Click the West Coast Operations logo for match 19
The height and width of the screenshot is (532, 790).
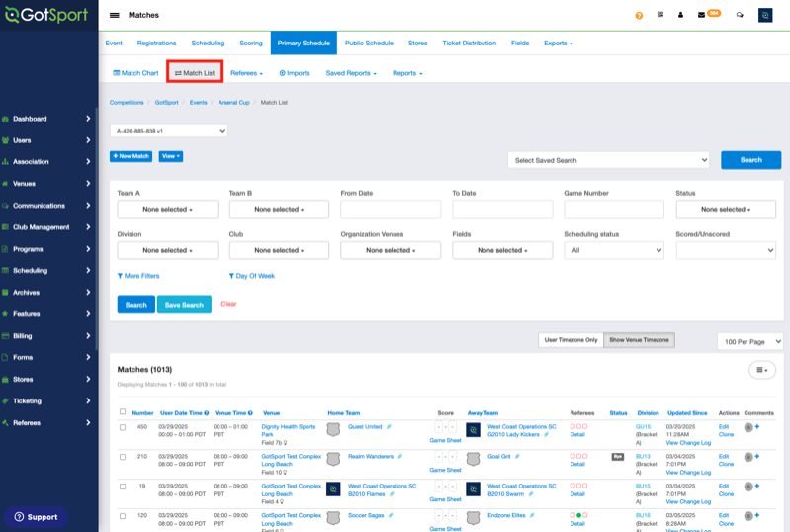(x=333, y=489)
